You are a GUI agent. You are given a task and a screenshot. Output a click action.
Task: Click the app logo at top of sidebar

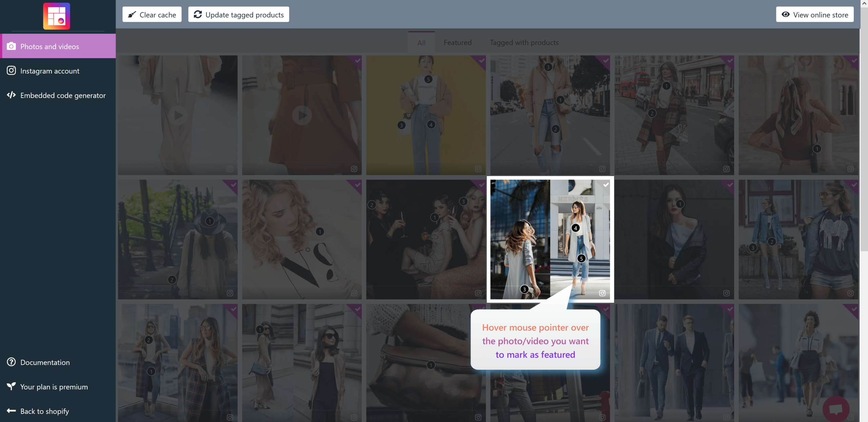point(57,16)
